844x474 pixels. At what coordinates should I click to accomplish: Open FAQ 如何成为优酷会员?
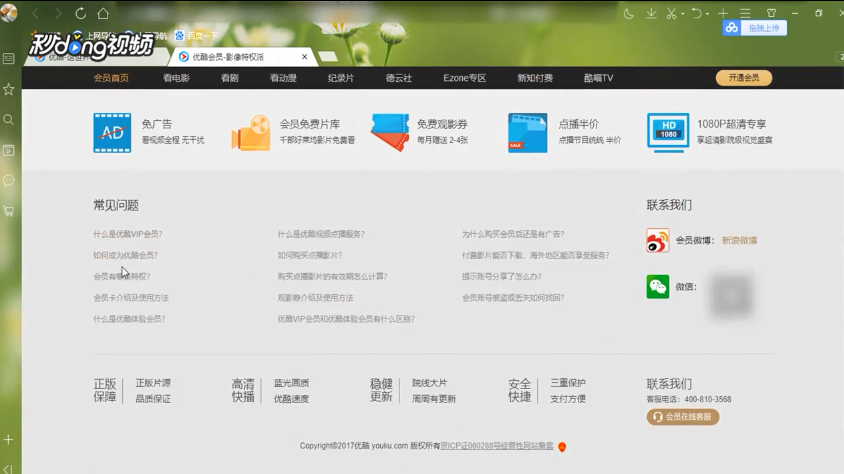tap(125, 255)
